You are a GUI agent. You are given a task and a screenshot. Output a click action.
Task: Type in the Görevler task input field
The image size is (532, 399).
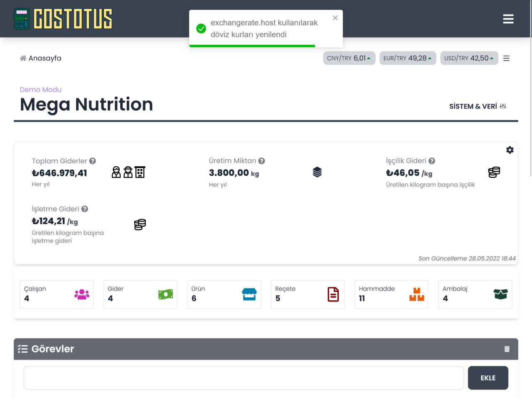tap(244, 378)
